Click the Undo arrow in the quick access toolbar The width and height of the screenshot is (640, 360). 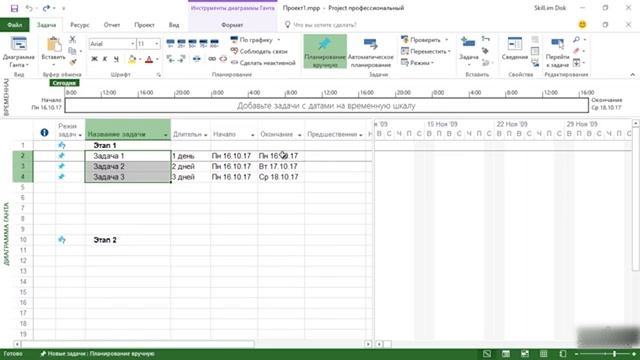(x=29, y=8)
